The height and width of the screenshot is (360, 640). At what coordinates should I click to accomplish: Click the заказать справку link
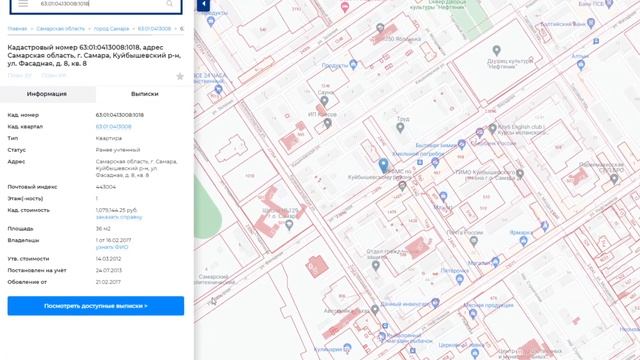click(119, 217)
